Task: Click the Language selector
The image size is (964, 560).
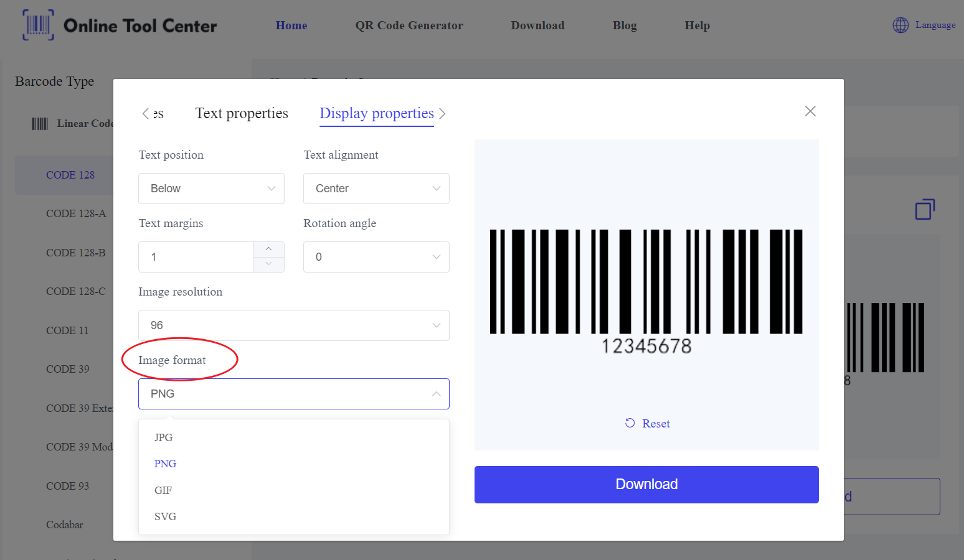Action: click(x=924, y=25)
